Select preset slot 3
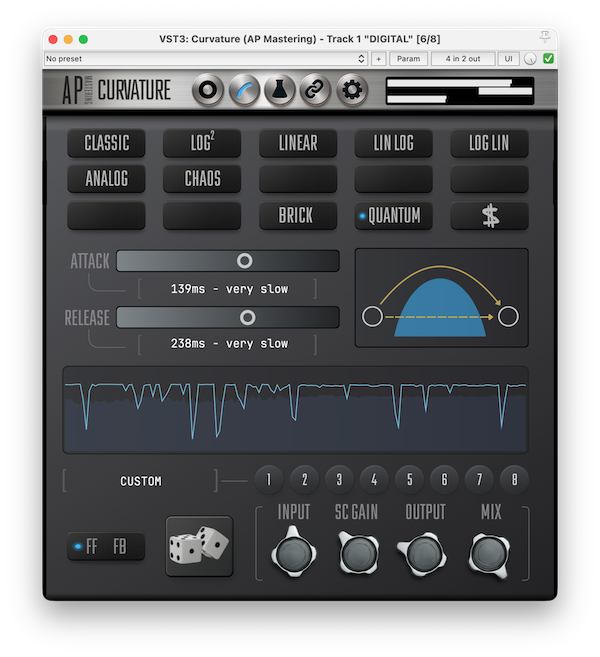This screenshot has width=600, height=657. point(339,479)
